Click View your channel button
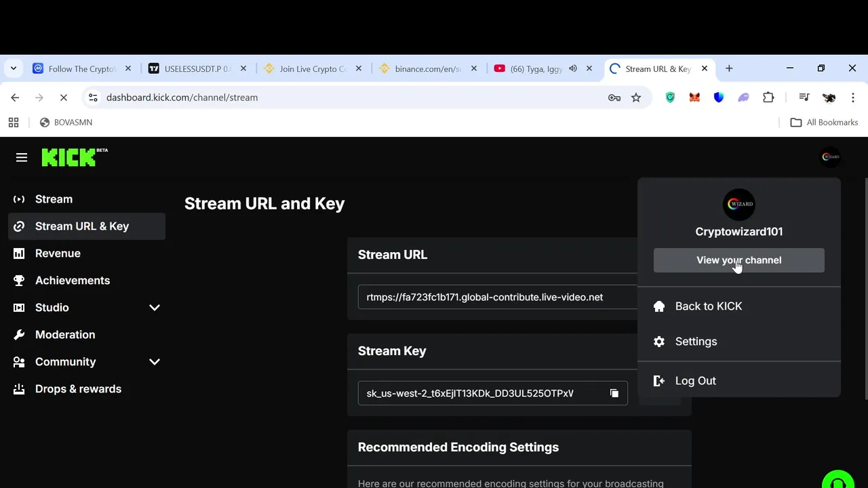The width and height of the screenshot is (868, 488). (x=739, y=260)
